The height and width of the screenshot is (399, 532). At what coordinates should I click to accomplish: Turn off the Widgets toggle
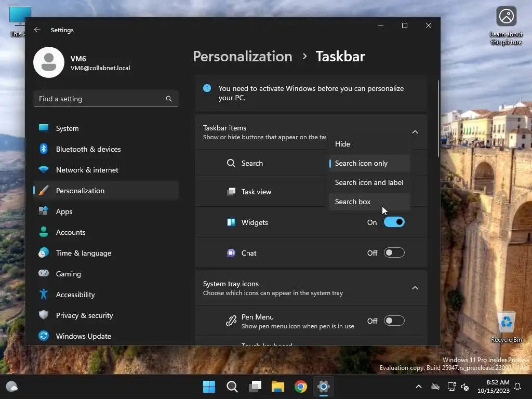click(394, 222)
